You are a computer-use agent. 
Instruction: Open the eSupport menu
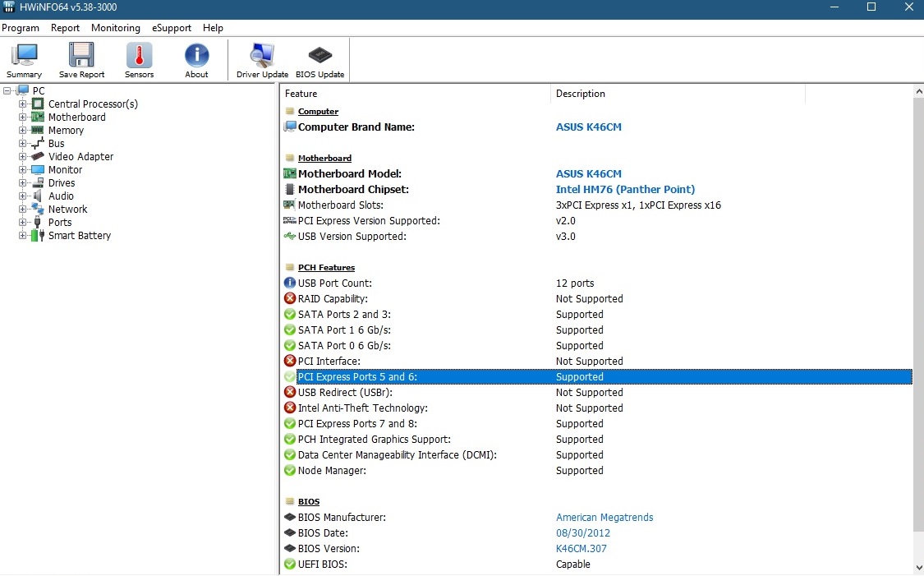tap(172, 28)
